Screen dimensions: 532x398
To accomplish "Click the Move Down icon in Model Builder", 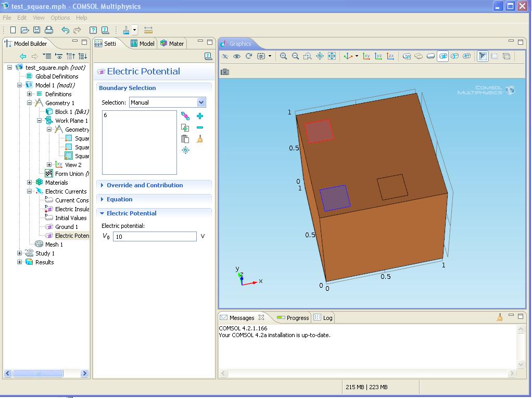I will (82, 56).
